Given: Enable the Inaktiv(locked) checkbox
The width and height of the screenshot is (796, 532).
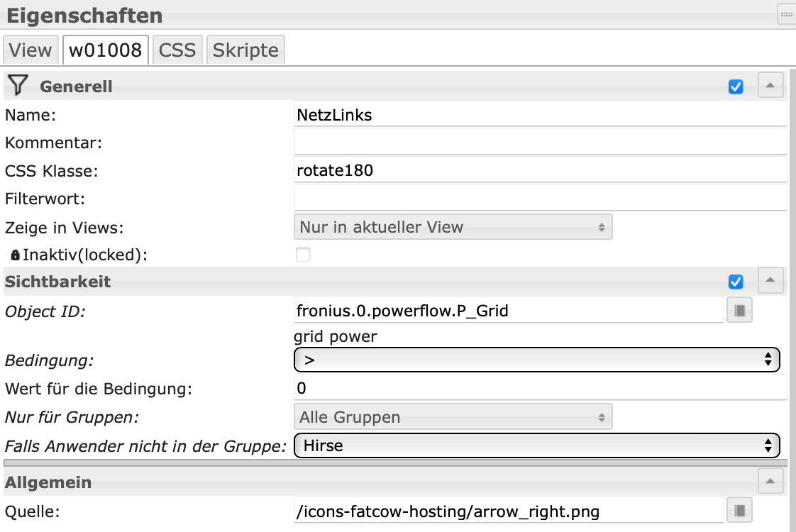Looking at the screenshot, I should point(303,255).
